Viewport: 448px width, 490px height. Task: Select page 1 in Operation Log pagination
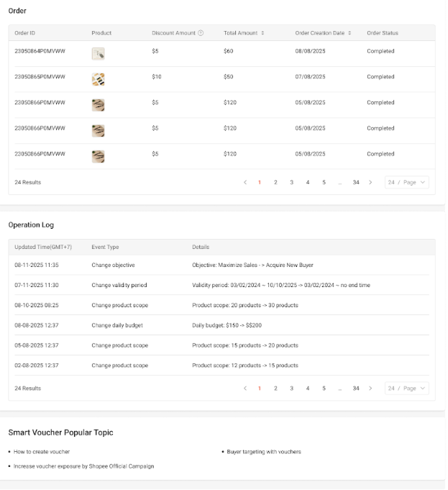click(x=260, y=388)
